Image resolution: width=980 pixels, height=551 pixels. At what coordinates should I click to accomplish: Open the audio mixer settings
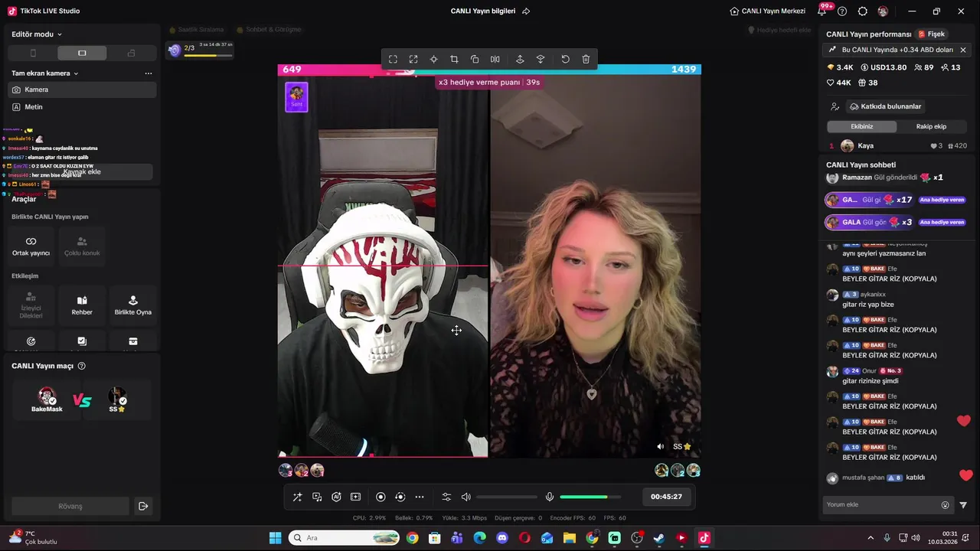446,497
